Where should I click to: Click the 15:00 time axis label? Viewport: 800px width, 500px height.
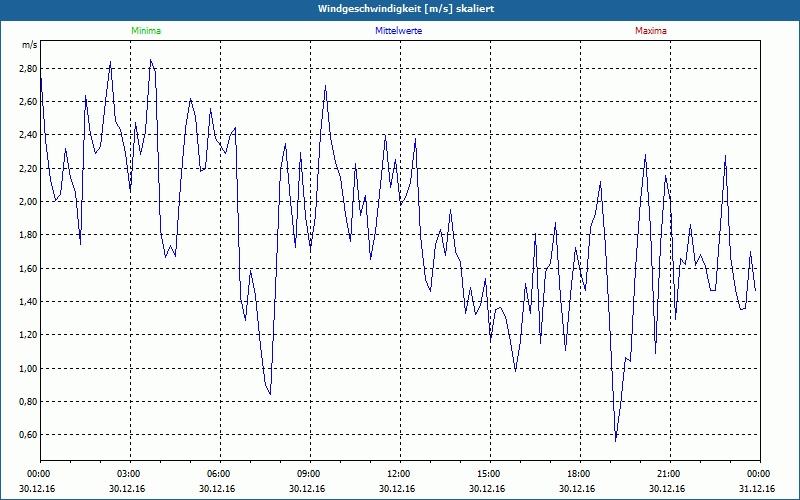point(490,474)
